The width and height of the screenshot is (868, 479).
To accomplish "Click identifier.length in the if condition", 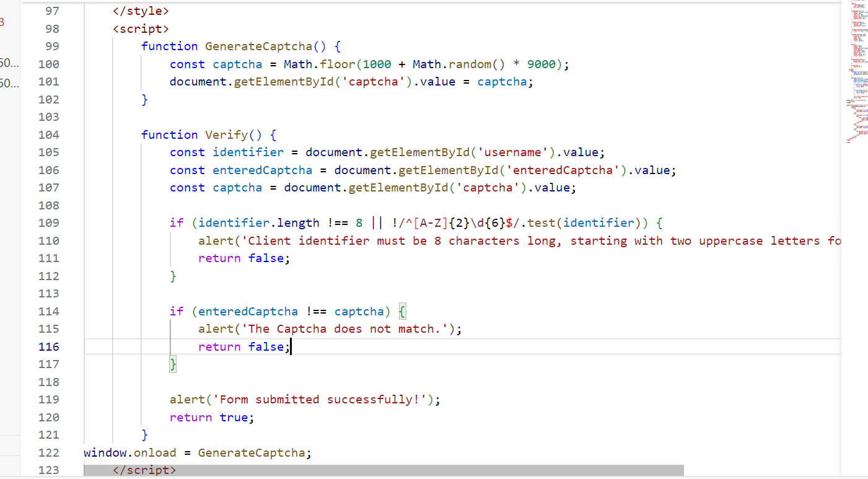I will point(259,223).
